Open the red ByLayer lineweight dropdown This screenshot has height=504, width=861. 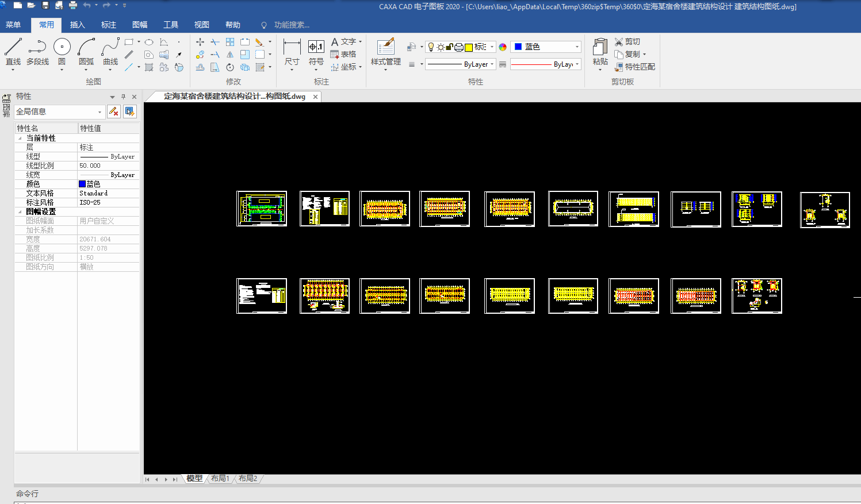[x=577, y=64]
